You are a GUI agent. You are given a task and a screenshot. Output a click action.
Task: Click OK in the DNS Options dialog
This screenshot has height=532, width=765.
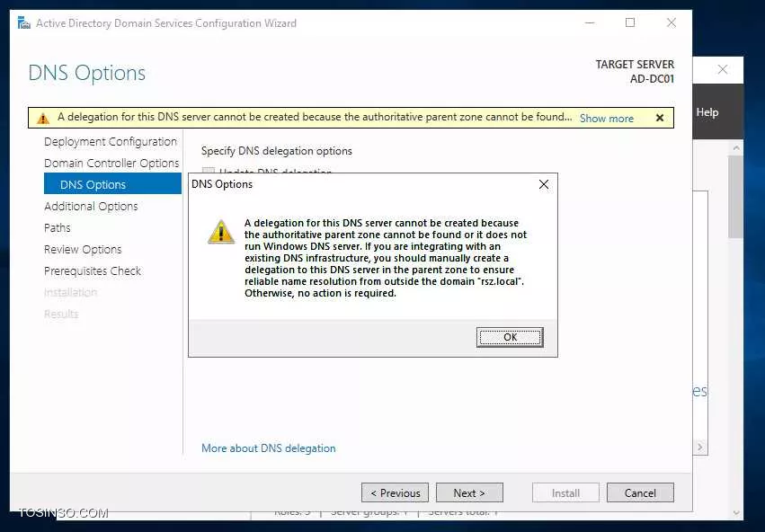510,337
